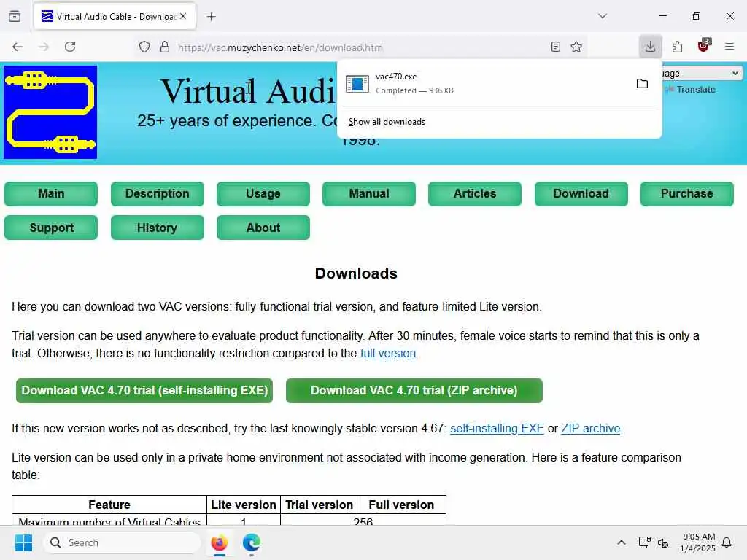Click the site security padlock icon
Viewport: 747px width, 560px height.
(x=165, y=47)
